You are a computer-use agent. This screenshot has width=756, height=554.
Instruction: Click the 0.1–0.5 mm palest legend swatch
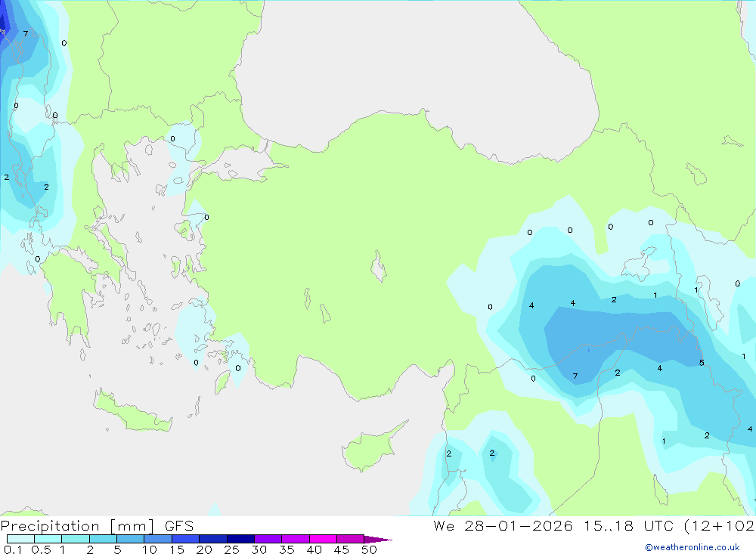tap(20, 539)
